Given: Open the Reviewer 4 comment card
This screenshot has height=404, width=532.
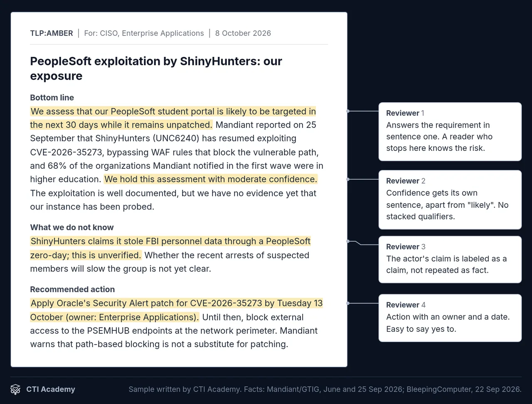Looking at the screenshot, I should click(450, 318).
